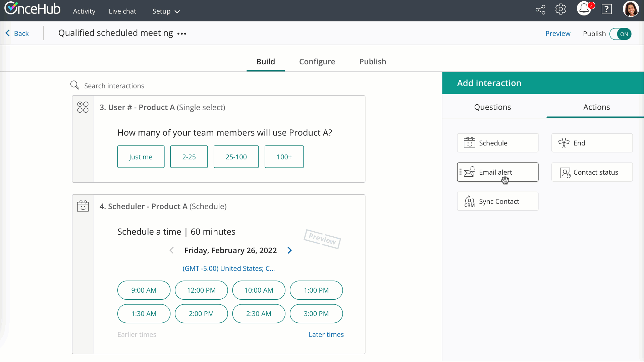The height and width of the screenshot is (362, 644).
Task: Click the share icon in header
Action: point(540,10)
